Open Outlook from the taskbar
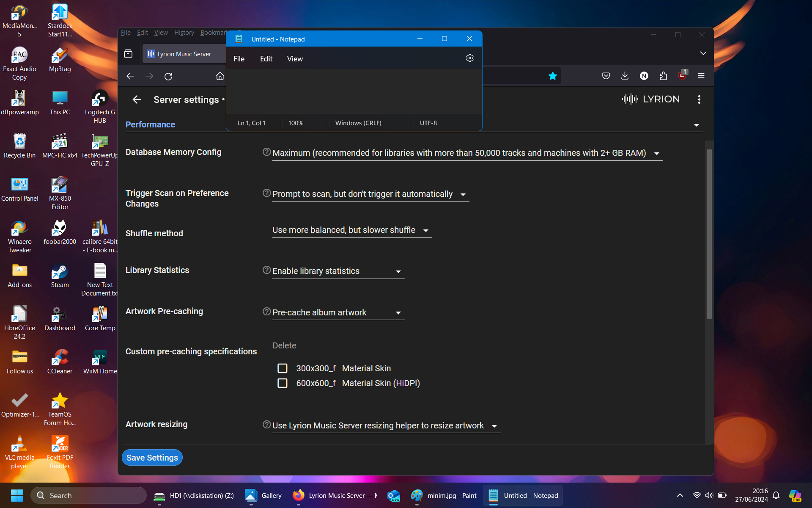The image size is (812, 508). 394,495
